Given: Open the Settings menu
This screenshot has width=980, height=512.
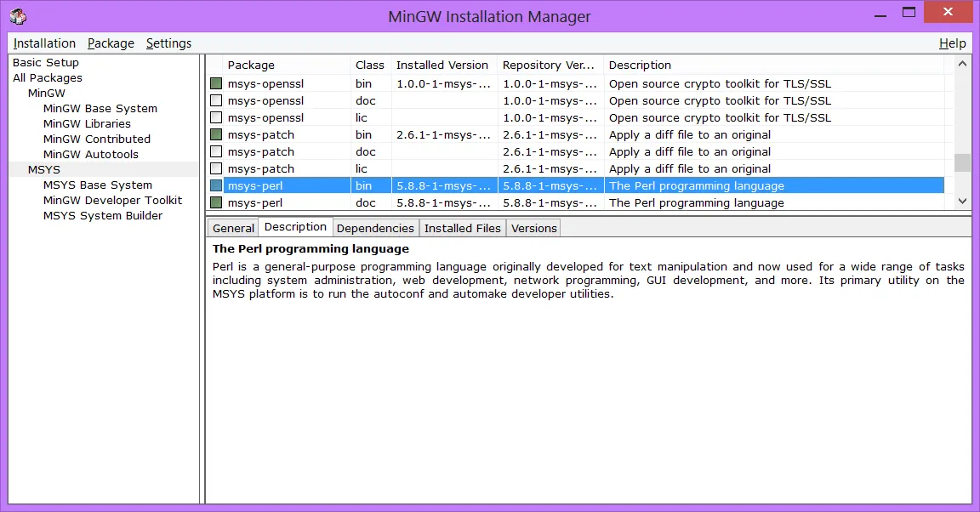Looking at the screenshot, I should pyautogui.click(x=168, y=43).
